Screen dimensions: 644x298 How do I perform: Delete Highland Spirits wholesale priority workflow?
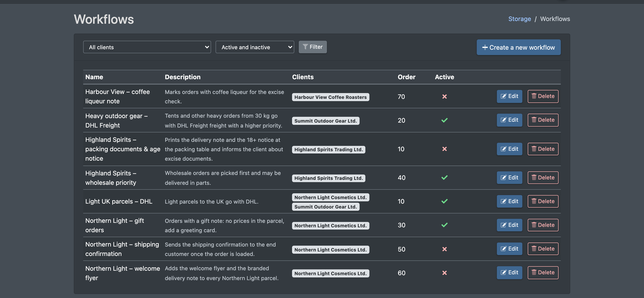[x=543, y=178]
